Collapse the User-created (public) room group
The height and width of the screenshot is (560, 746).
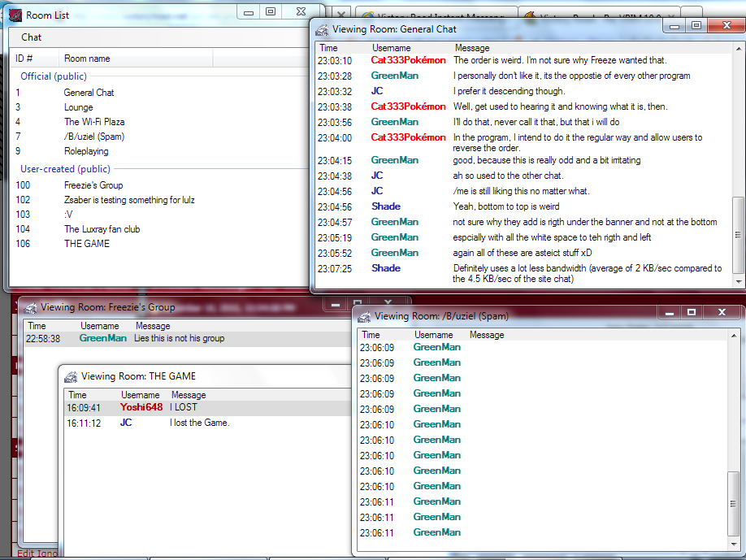pyautogui.click(x=65, y=169)
